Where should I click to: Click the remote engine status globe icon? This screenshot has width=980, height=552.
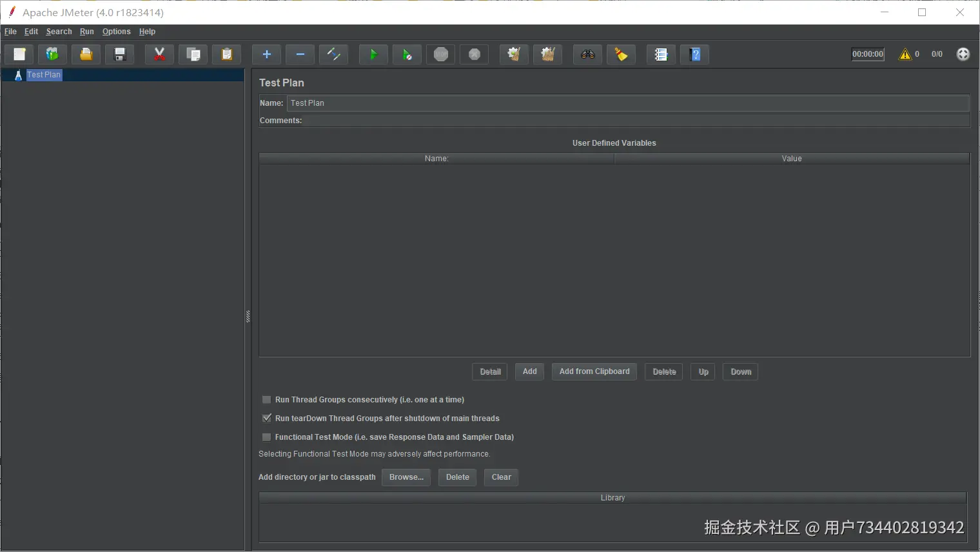point(963,54)
